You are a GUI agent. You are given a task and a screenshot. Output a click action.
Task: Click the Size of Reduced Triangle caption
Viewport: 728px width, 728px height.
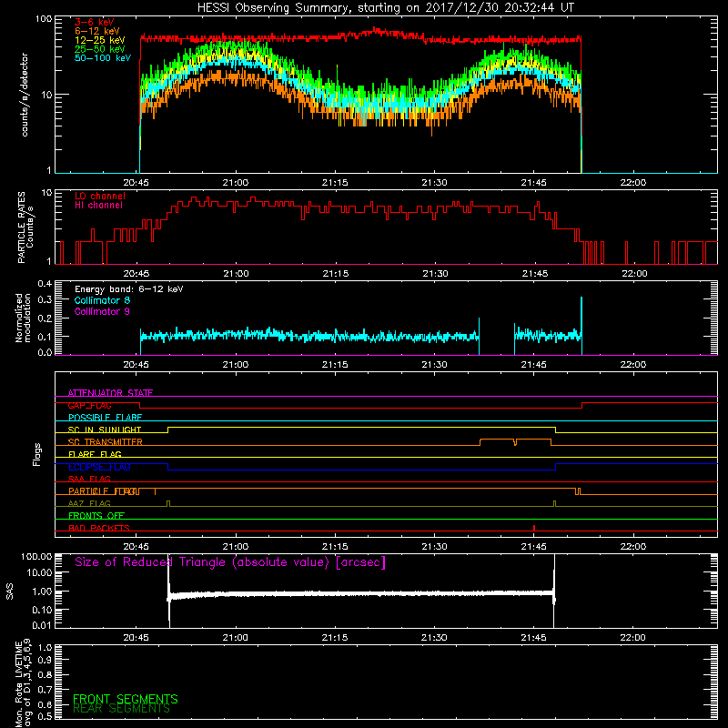tap(230, 562)
